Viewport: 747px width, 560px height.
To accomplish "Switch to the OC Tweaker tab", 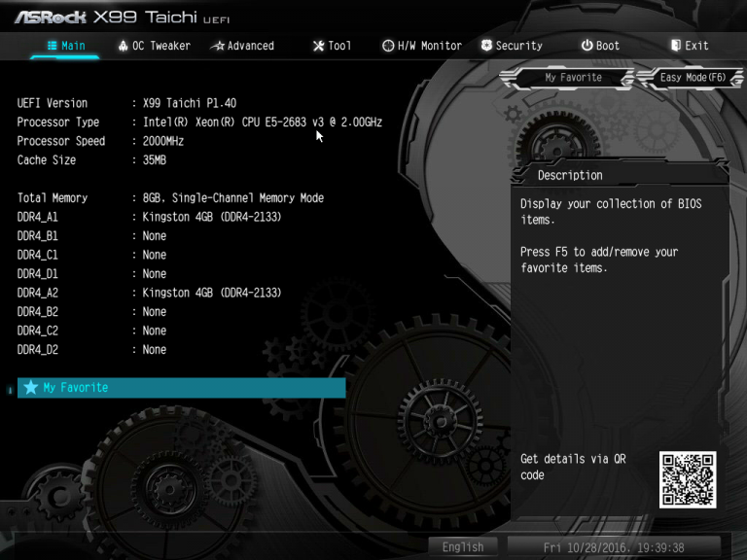I will pos(155,46).
